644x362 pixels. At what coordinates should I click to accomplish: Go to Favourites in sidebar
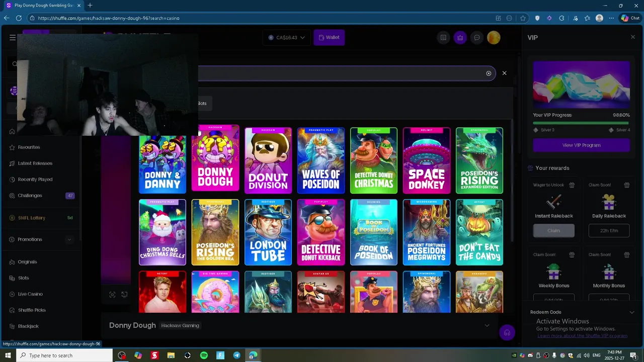[29, 147]
